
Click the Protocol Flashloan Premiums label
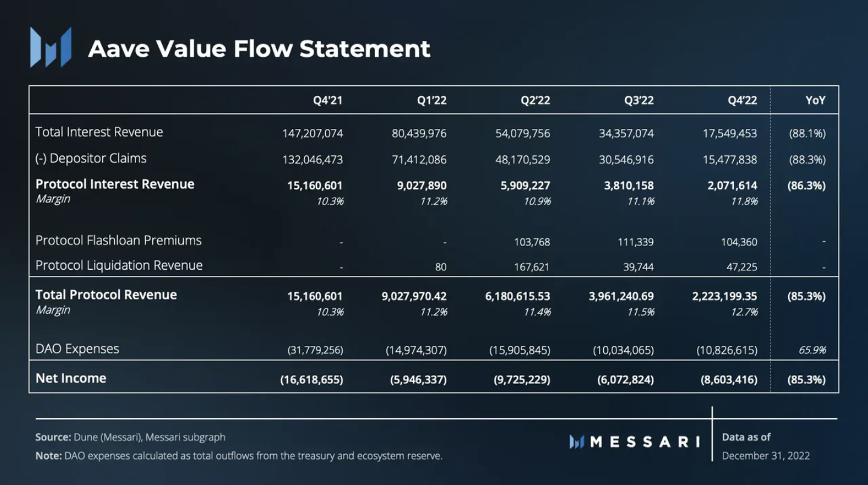(x=118, y=240)
